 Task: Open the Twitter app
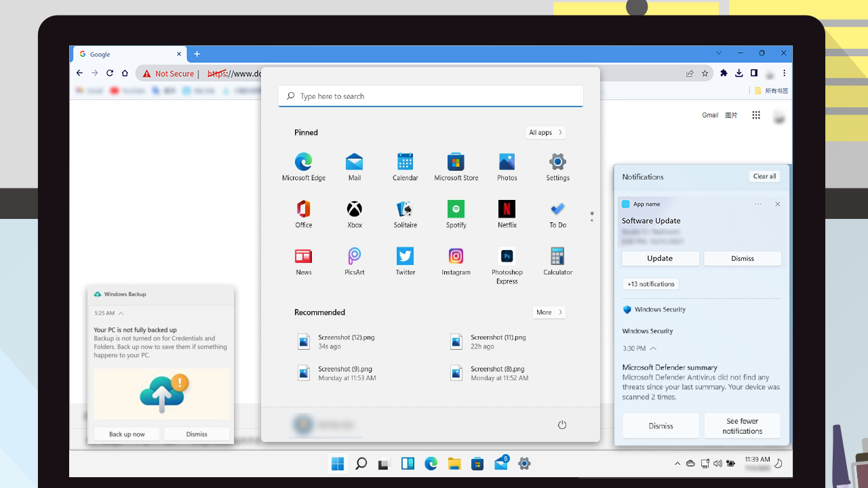(405, 262)
